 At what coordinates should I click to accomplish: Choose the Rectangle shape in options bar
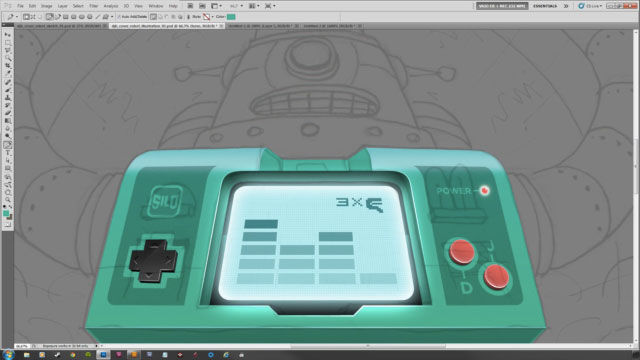pos(66,17)
